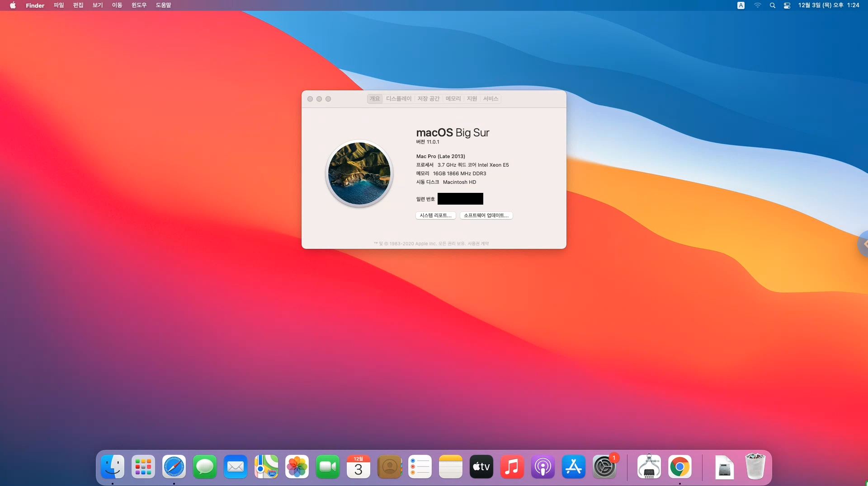Open the 윈도우 menu

(x=139, y=5)
